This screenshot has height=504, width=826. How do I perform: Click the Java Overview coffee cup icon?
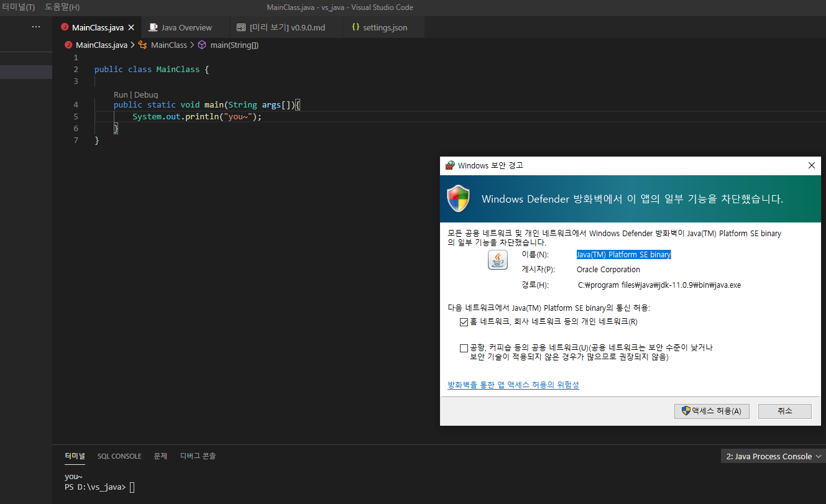(x=153, y=27)
